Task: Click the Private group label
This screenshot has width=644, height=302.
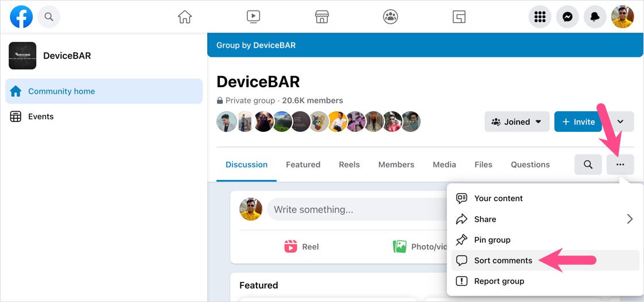Action: pyautogui.click(x=250, y=100)
